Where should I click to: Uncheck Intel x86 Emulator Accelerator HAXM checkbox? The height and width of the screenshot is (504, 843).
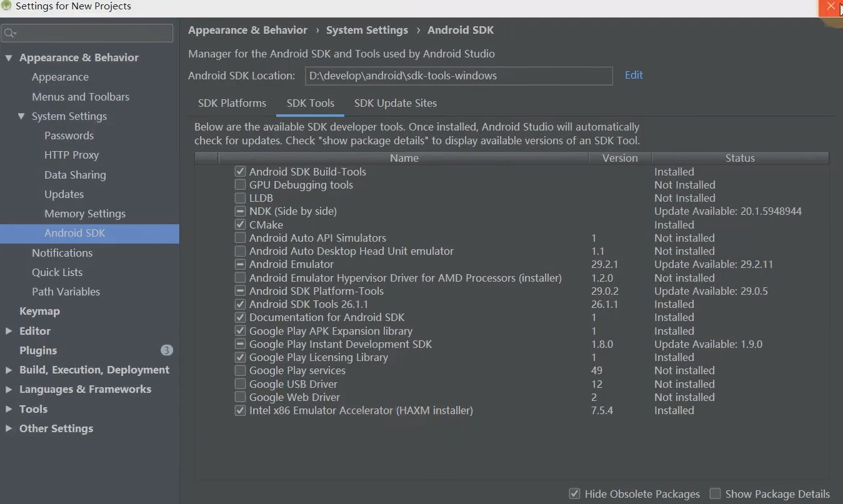(240, 410)
